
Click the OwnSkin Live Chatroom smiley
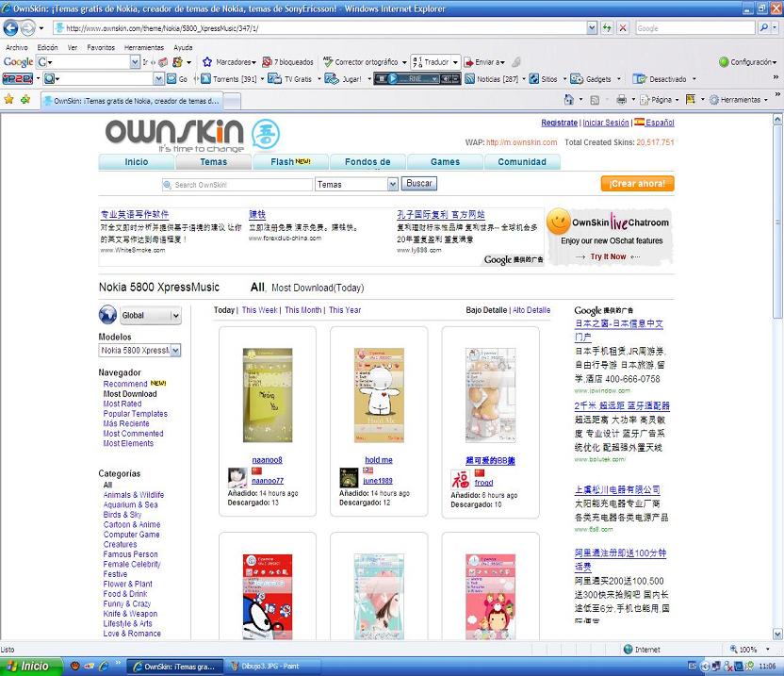tap(559, 223)
